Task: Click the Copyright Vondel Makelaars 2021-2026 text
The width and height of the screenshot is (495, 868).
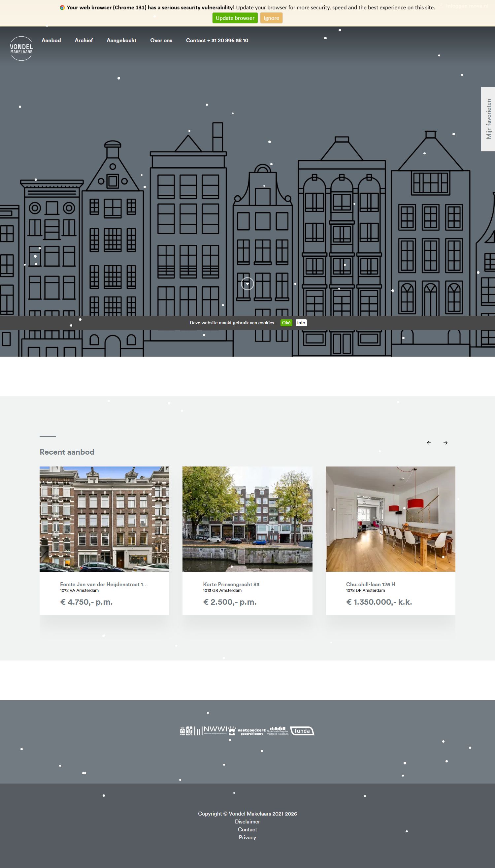Action: tap(247, 814)
